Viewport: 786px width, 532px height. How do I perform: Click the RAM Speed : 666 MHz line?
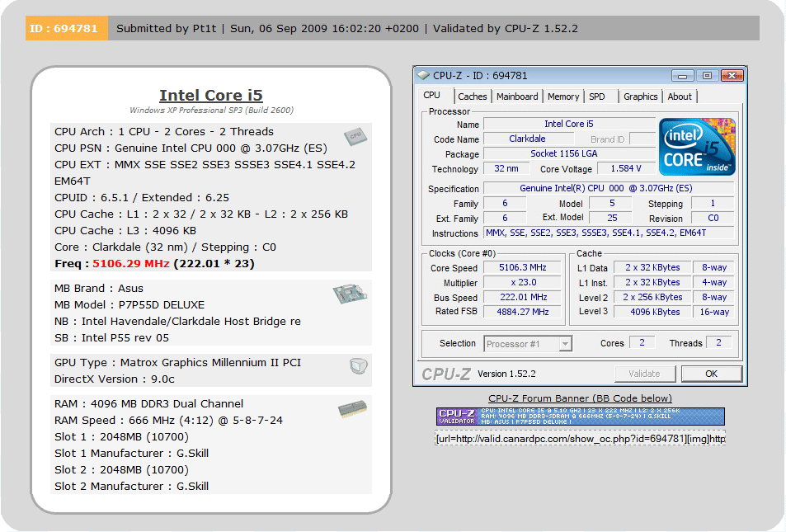(x=168, y=420)
